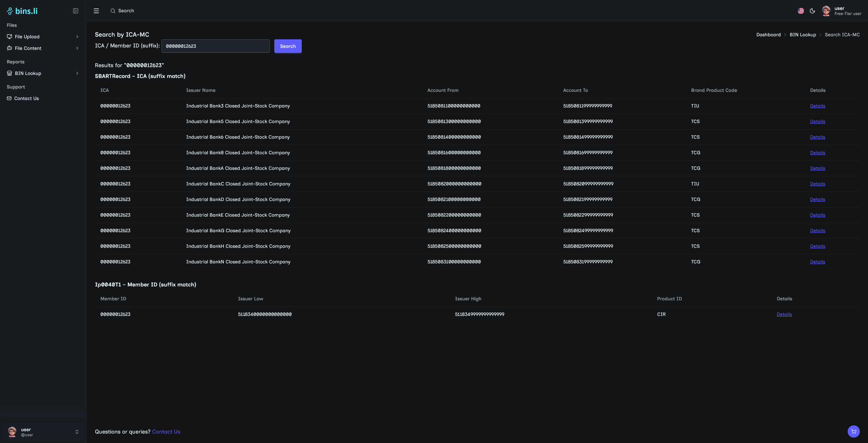Click the Search button
868x443 pixels.
[288, 46]
